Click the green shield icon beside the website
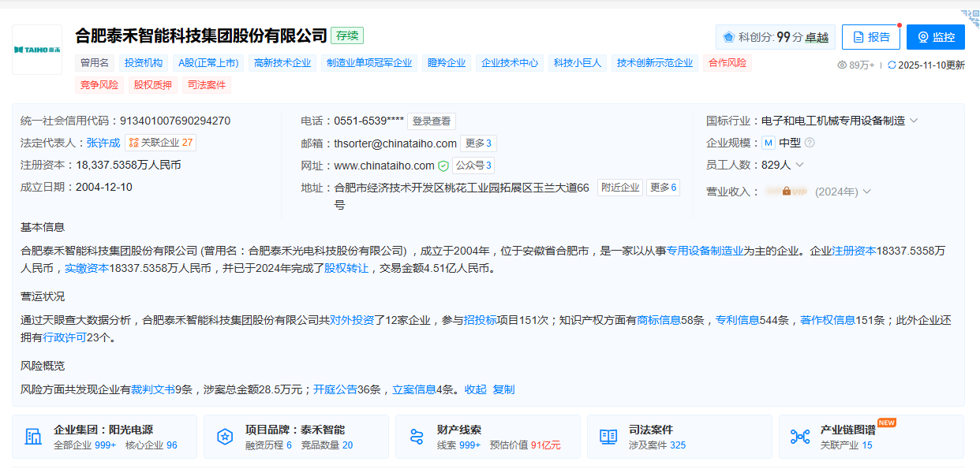Viewport: 980px width, 469px height. click(x=443, y=166)
